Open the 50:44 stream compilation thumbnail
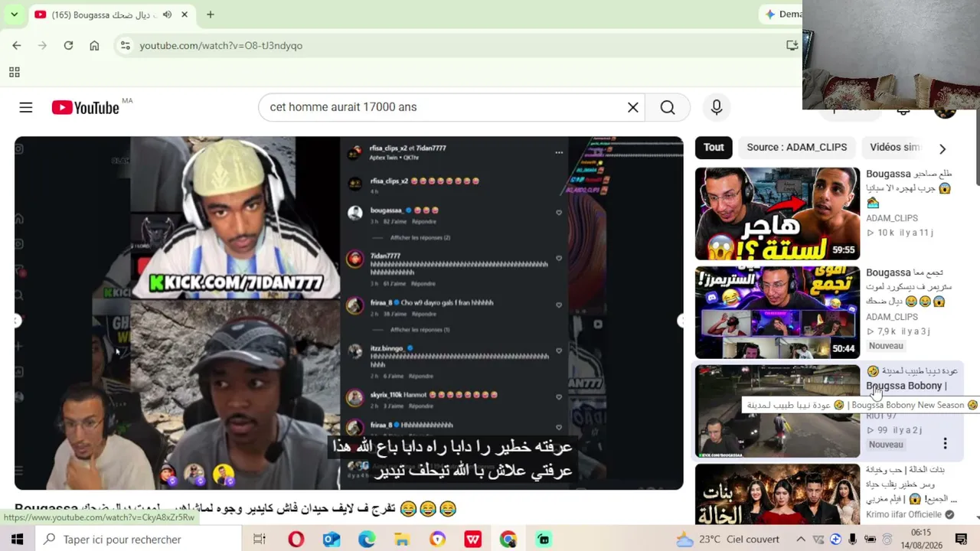This screenshot has height=551, width=980. tap(777, 312)
